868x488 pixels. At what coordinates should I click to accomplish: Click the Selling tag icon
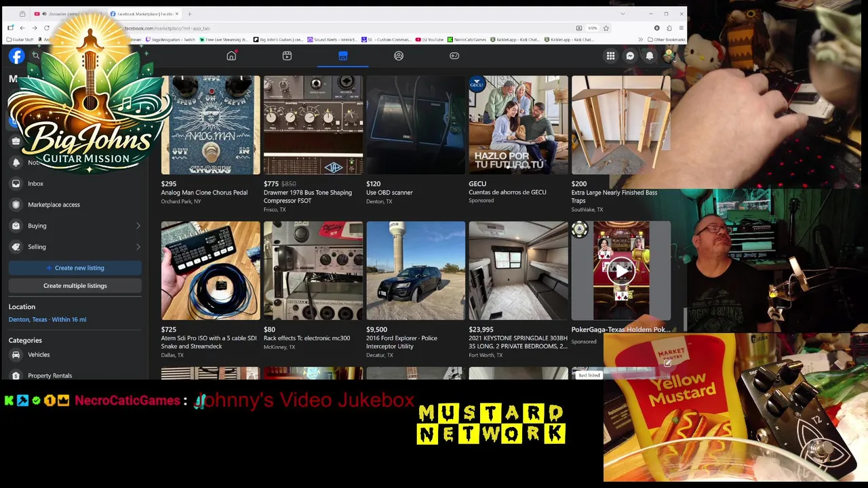click(x=16, y=247)
